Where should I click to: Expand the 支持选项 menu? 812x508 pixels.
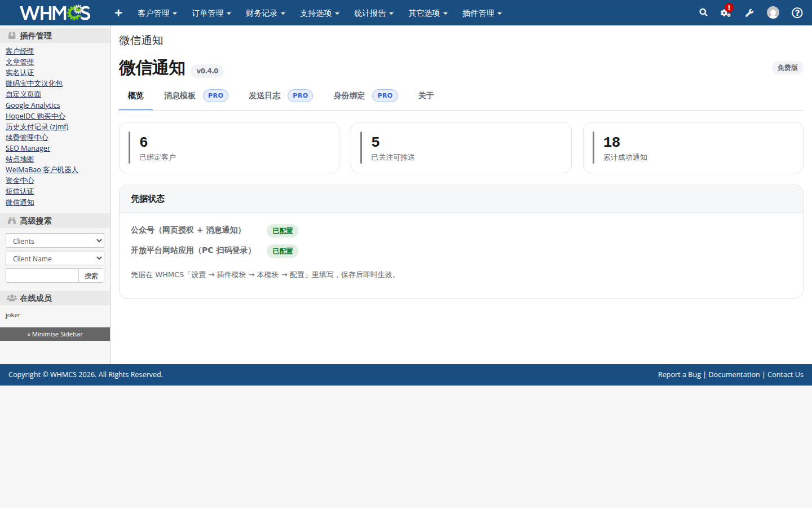click(320, 13)
